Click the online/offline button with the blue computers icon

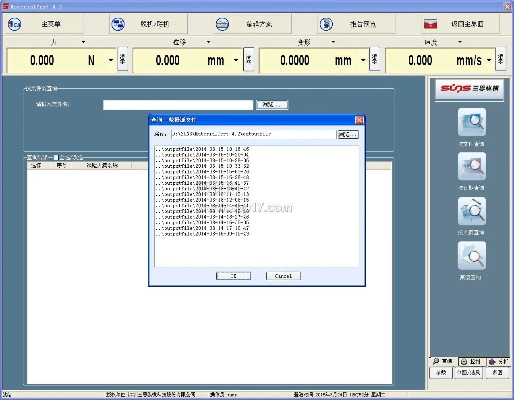[148, 24]
